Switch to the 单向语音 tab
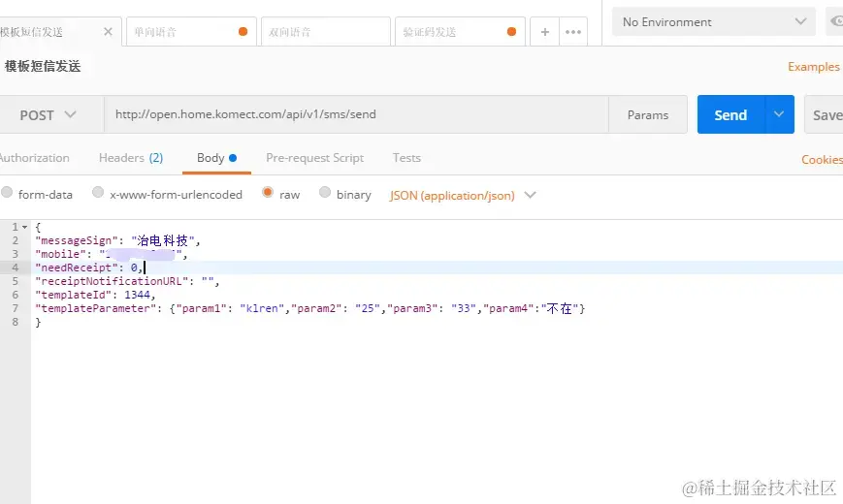 [x=189, y=32]
